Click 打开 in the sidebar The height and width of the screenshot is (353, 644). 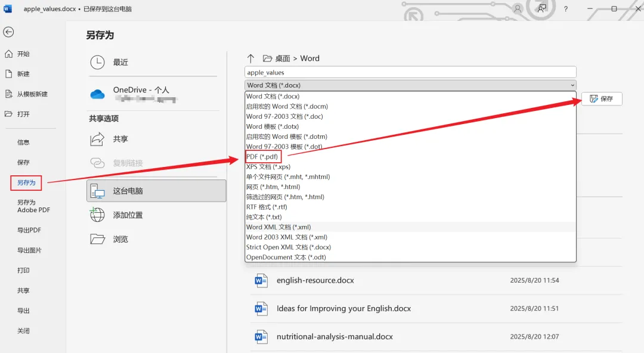17,114
